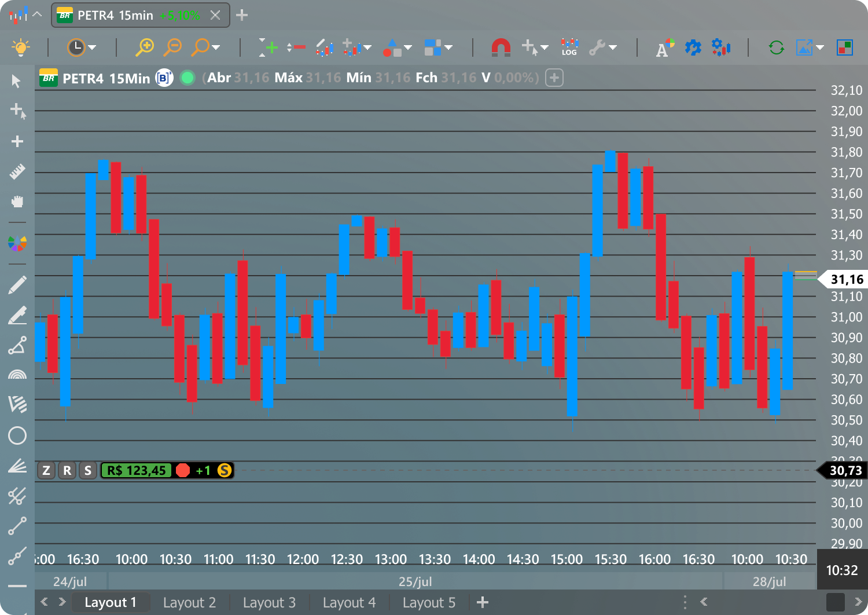Expand the shapes dropdown arrow
The height and width of the screenshot is (615, 868).
pos(408,47)
